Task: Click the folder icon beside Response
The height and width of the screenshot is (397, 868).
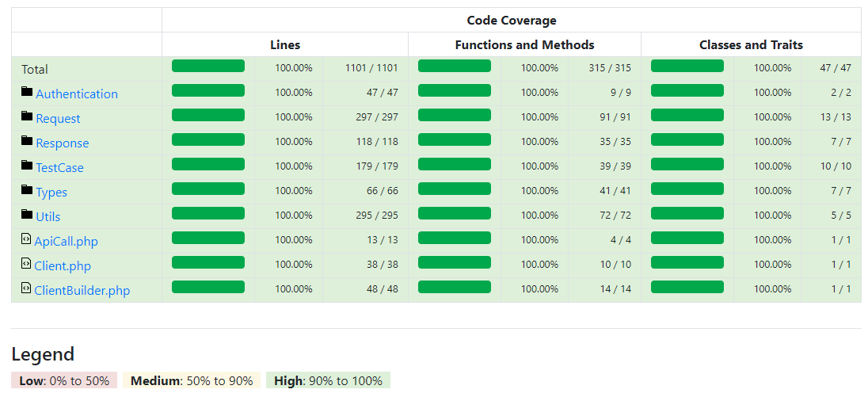Action: coord(27,140)
